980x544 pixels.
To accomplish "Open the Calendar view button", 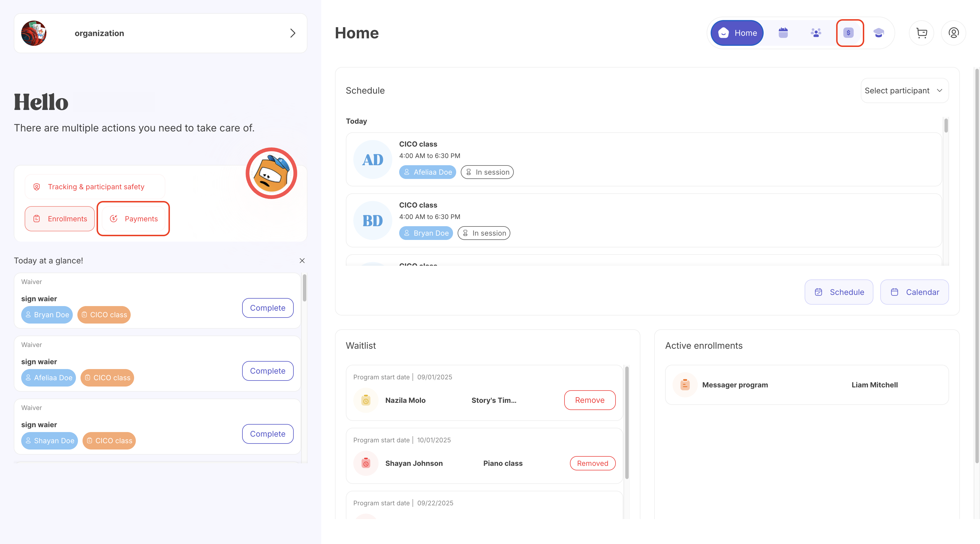I will coord(914,292).
